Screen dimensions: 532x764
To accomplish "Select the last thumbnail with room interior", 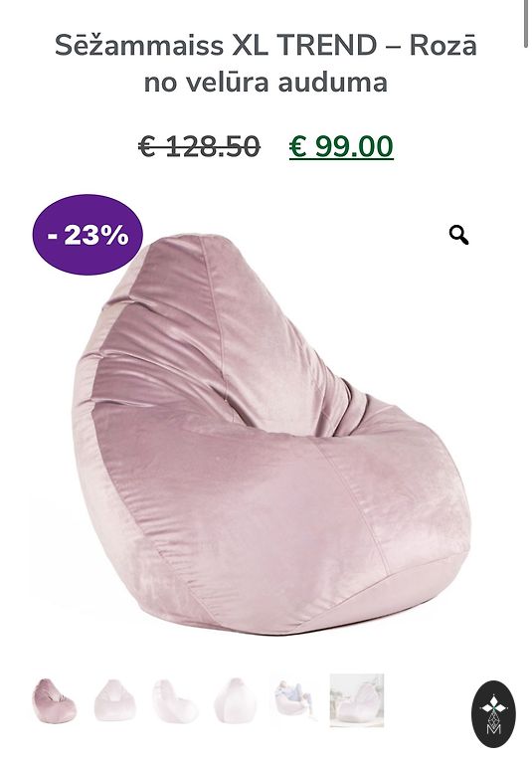I will (x=357, y=700).
